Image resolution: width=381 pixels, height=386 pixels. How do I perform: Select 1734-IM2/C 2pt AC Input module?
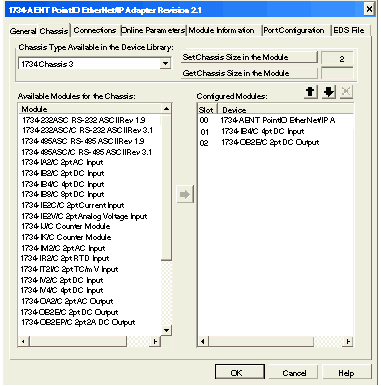coord(63,248)
